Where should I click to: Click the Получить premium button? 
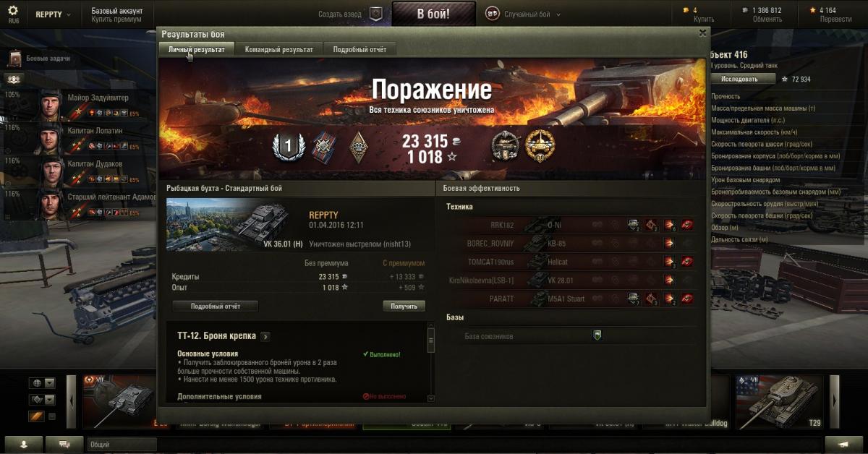404,307
